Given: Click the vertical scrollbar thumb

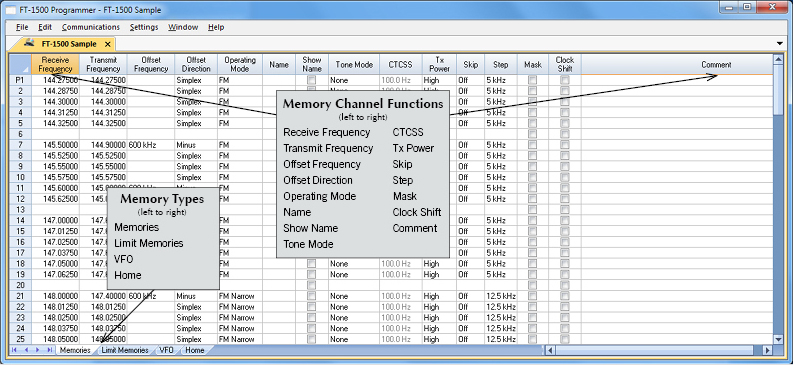Looking at the screenshot, I should pos(778,90).
